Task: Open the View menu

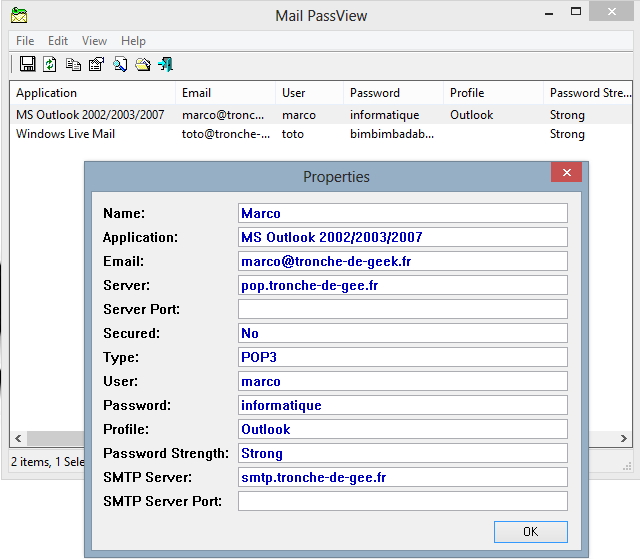Action: coord(94,41)
